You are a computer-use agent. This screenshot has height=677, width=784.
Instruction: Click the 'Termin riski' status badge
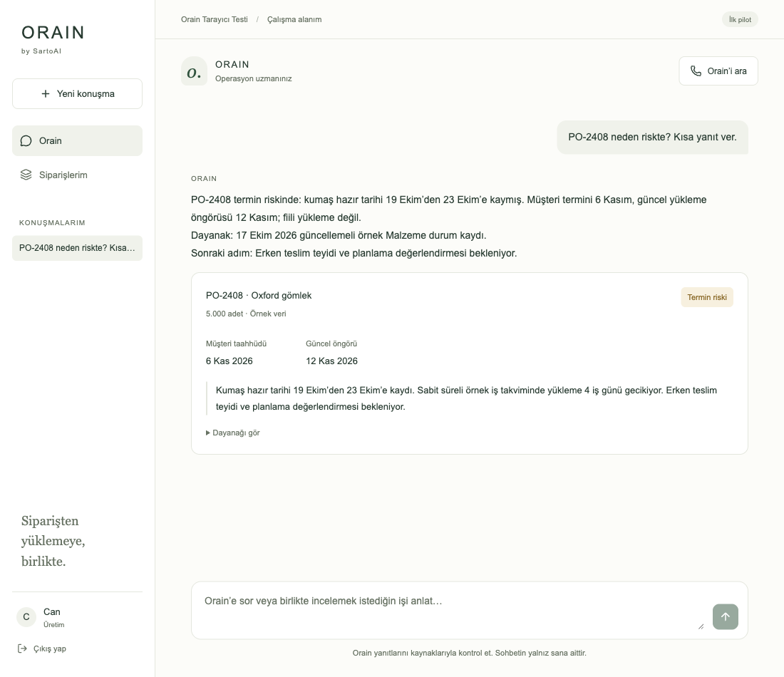(x=707, y=297)
